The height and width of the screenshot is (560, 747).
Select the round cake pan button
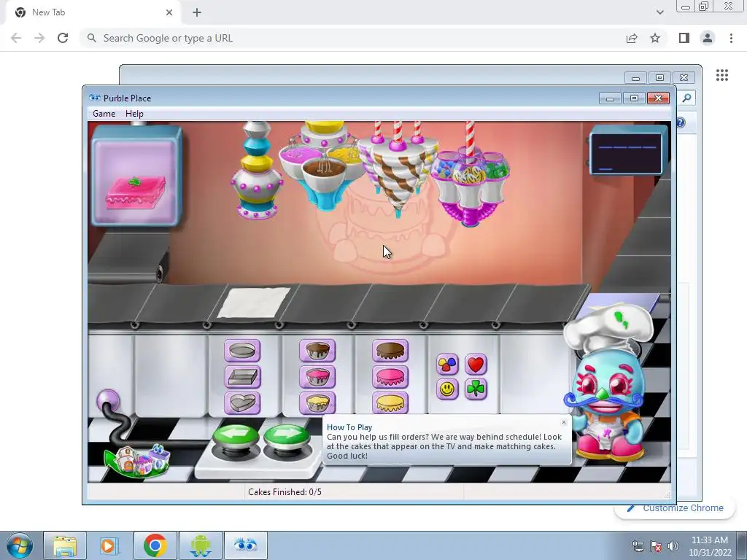[x=242, y=351]
